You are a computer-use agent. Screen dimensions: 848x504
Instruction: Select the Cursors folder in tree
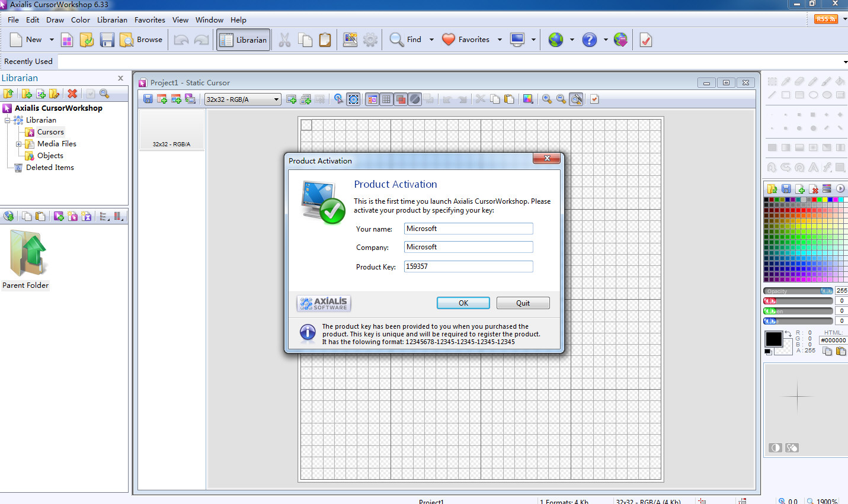(x=50, y=132)
